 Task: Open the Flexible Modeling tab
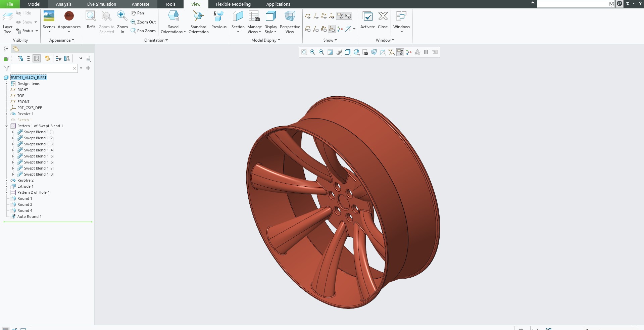[x=233, y=4]
